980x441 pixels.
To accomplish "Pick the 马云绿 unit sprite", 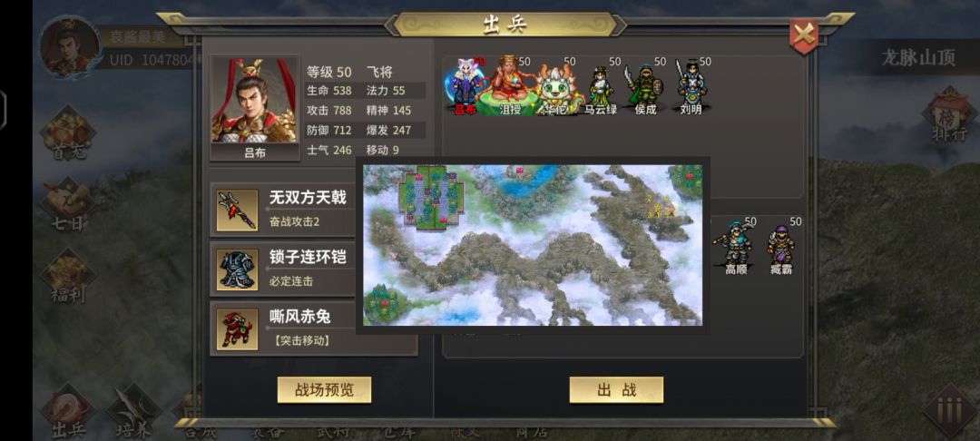I will pos(601,90).
